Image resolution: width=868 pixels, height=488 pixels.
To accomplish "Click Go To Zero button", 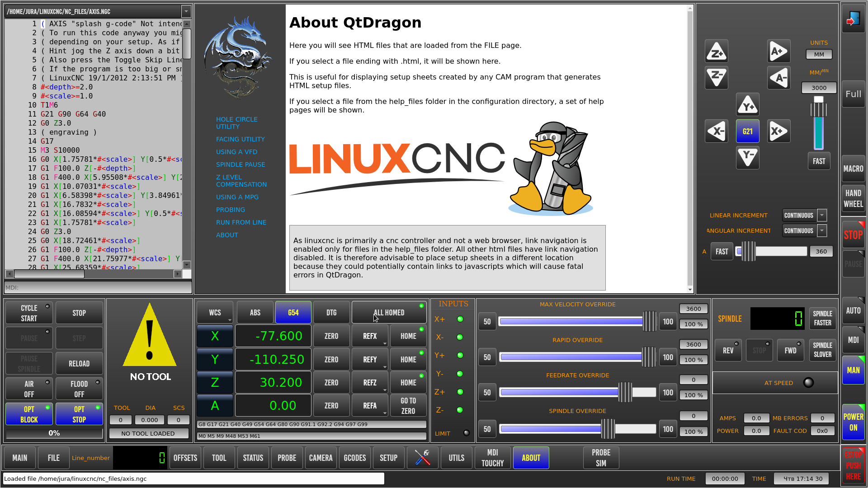I will [x=408, y=406].
